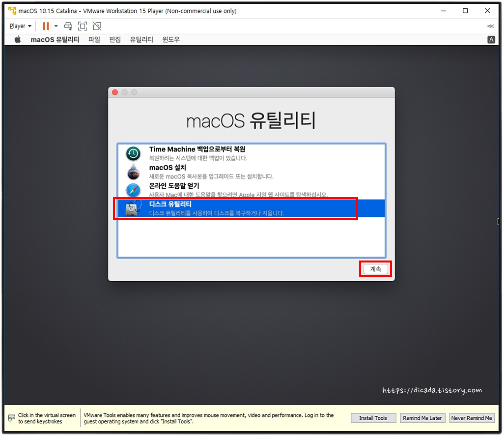Open the Player dropdown menu

click(x=20, y=26)
